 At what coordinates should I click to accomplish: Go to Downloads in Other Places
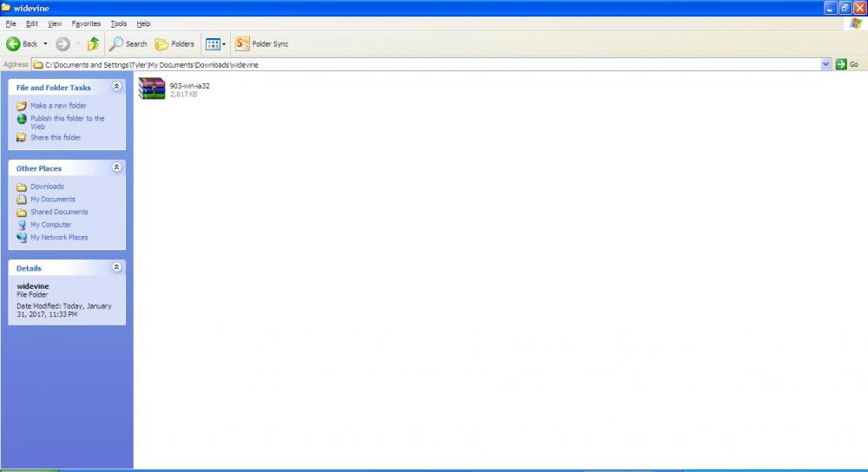(47, 187)
